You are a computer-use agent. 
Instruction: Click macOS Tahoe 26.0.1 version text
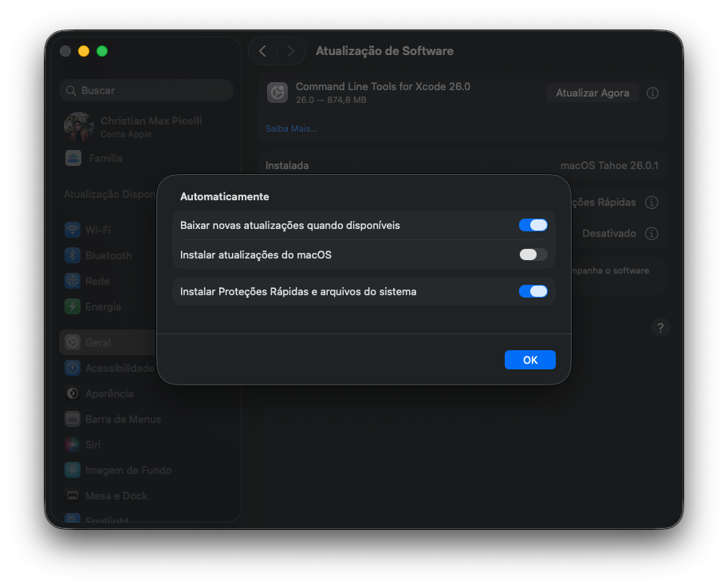pyautogui.click(x=609, y=166)
